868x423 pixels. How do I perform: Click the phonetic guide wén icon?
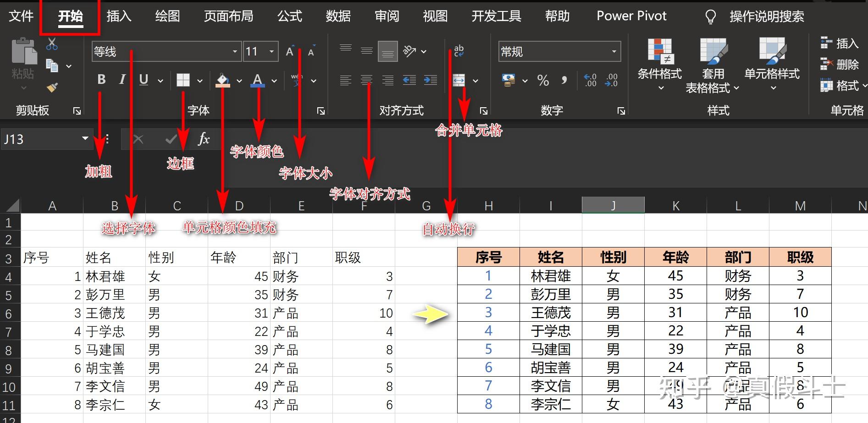[297, 80]
